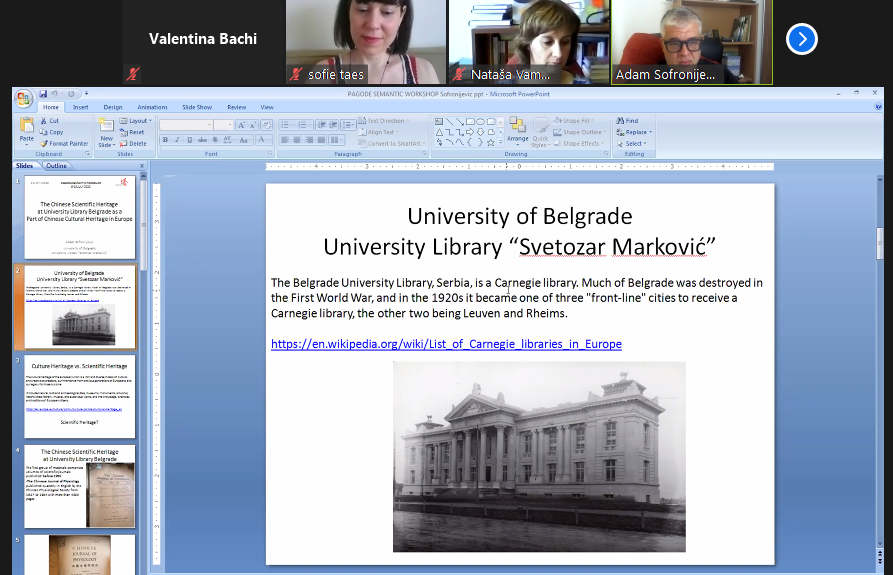Click the Copy button
The height and width of the screenshot is (575, 893).
pyautogui.click(x=51, y=132)
